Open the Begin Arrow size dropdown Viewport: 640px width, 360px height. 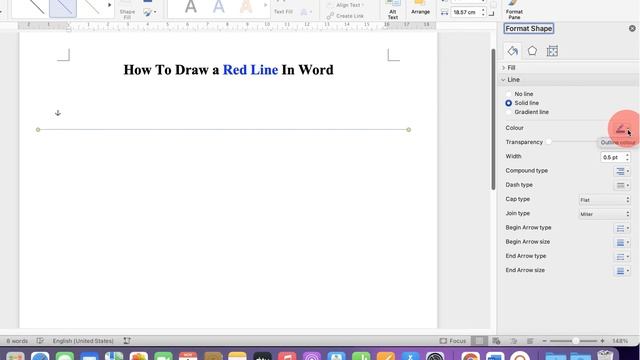pyautogui.click(x=622, y=242)
